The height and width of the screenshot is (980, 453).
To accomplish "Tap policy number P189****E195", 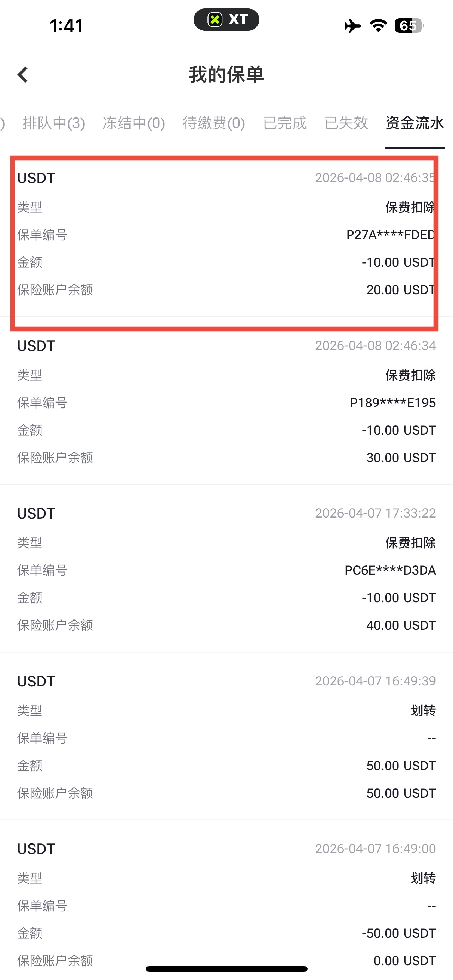I will (x=393, y=403).
